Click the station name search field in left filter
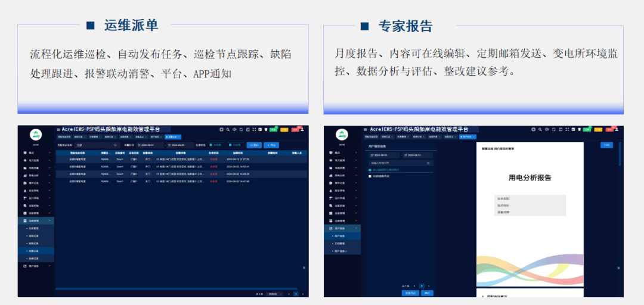 (95, 145)
